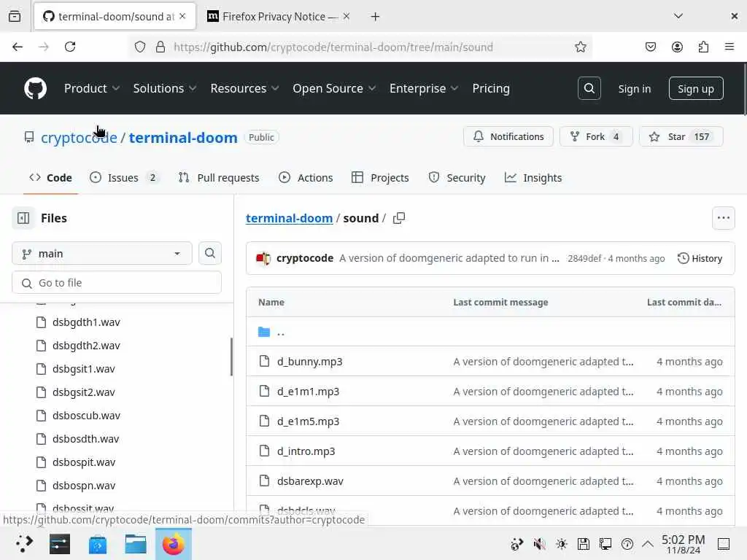747x560 pixels.
Task: Expand the Open Source menu
Action: coord(334,88)
